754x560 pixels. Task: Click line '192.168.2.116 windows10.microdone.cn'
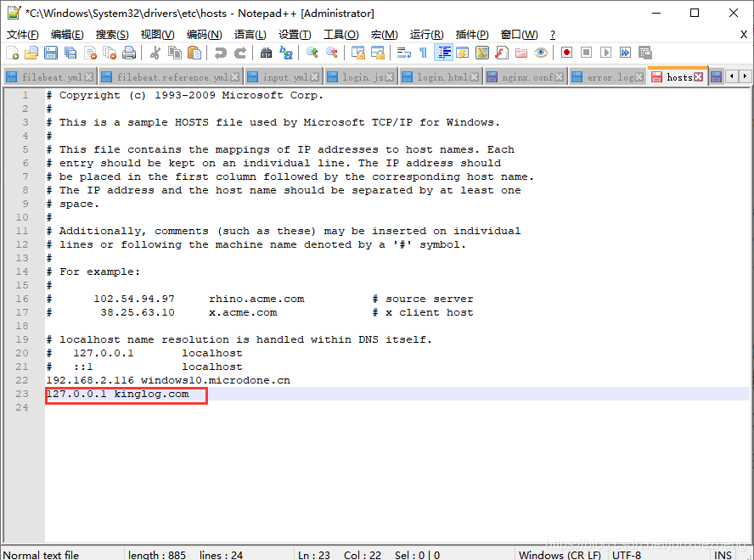click(168, 380)
